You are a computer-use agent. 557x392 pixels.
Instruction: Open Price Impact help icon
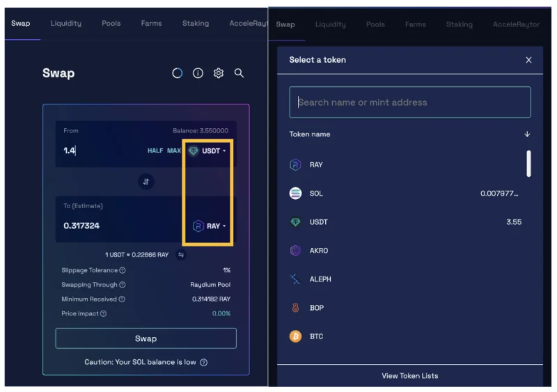[x=103, y=313]
